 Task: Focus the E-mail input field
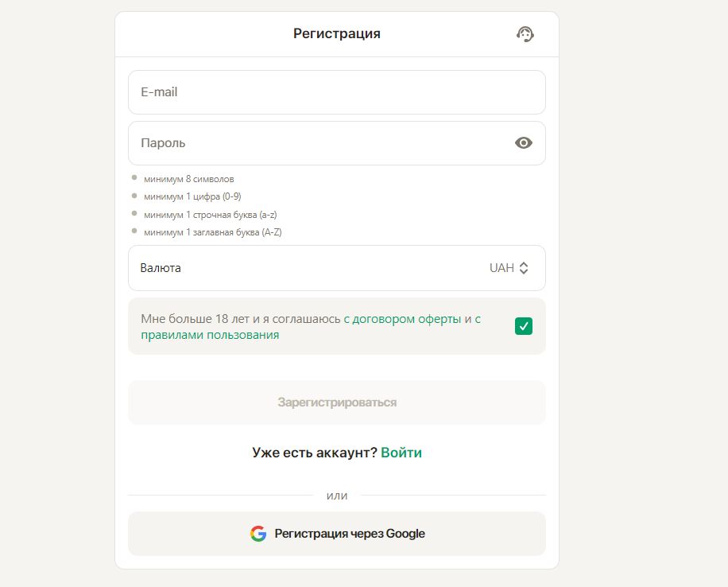[337, 92]
